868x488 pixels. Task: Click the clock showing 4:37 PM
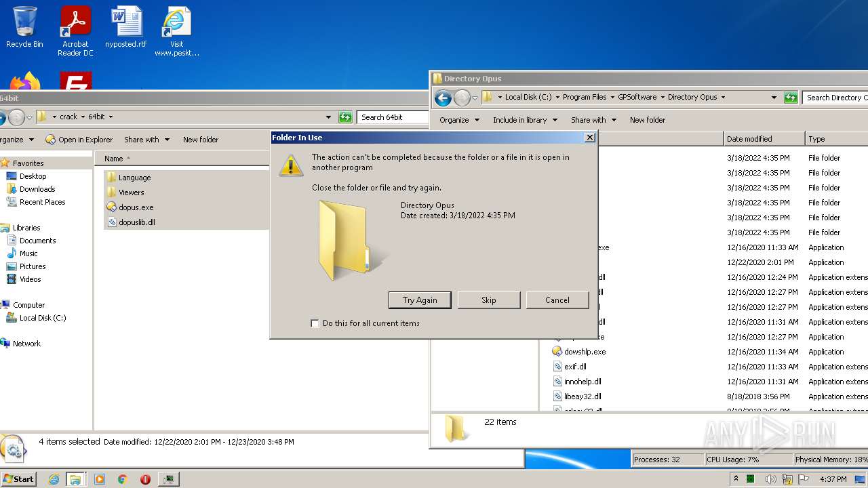point(833,479)
